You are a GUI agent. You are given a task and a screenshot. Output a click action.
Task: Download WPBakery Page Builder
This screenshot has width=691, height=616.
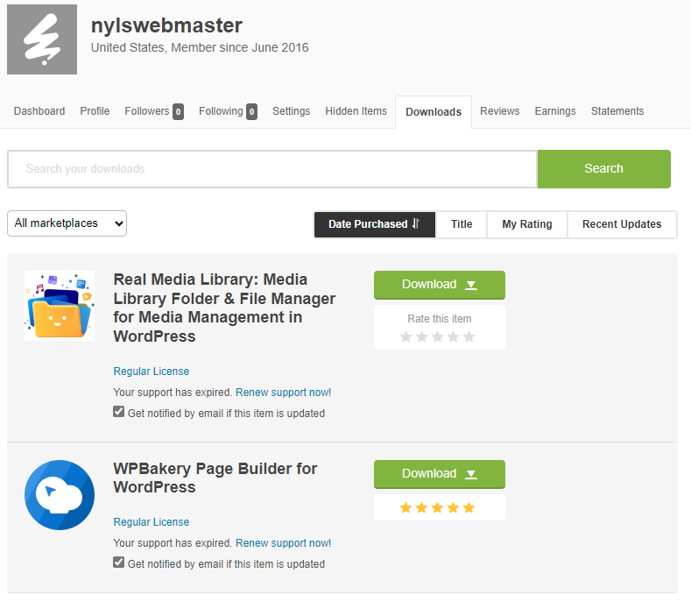(x=440, y=474)
